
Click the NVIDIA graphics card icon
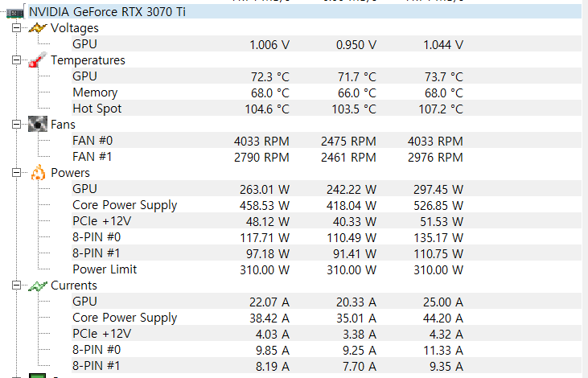coord(15,13)
